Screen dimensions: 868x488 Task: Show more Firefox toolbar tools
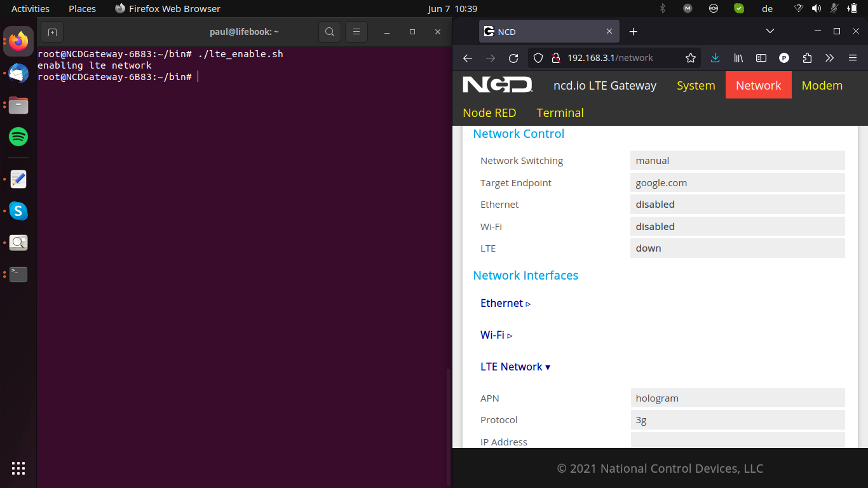coord(829,58)
